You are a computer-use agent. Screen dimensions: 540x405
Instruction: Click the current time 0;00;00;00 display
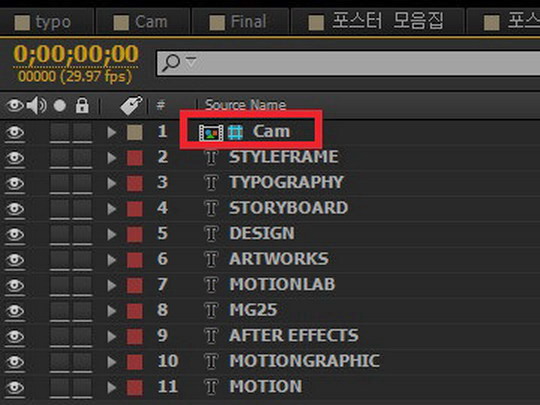pyautogui.click(x=76, y=54)
